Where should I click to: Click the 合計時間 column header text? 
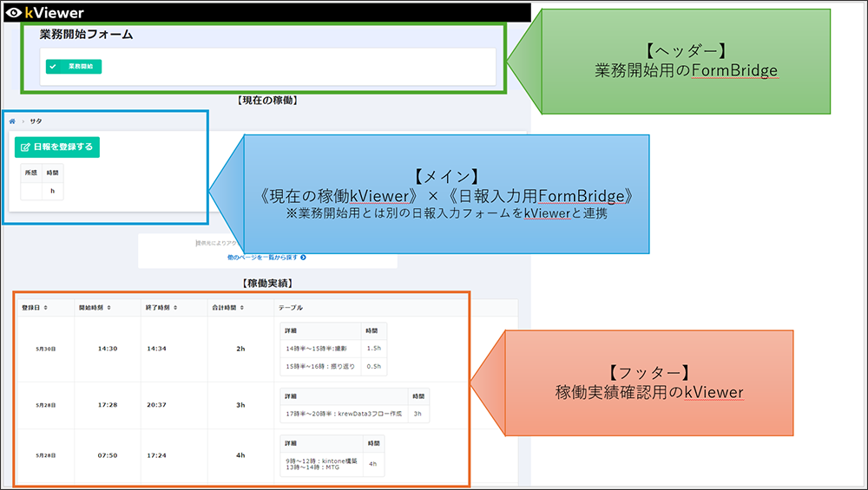224,308
